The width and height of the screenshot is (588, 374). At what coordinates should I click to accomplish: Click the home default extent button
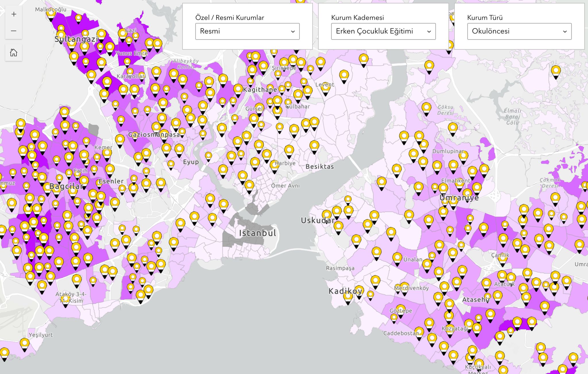tap(13, 53)
